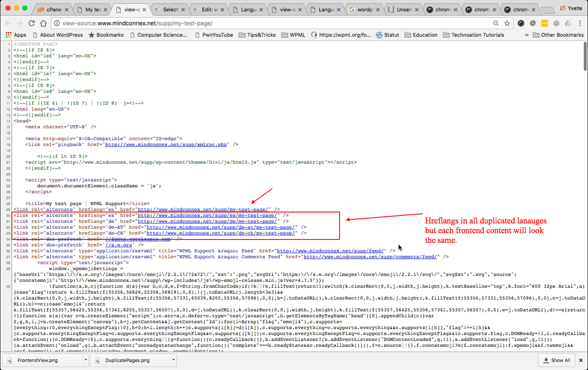
Task: Go back to the previous page
Action: tap(8, 23)
